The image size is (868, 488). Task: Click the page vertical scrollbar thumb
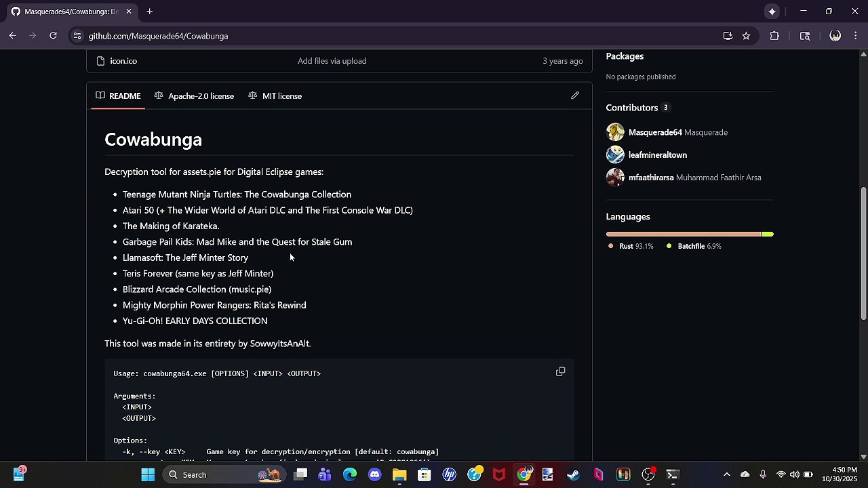863,253
